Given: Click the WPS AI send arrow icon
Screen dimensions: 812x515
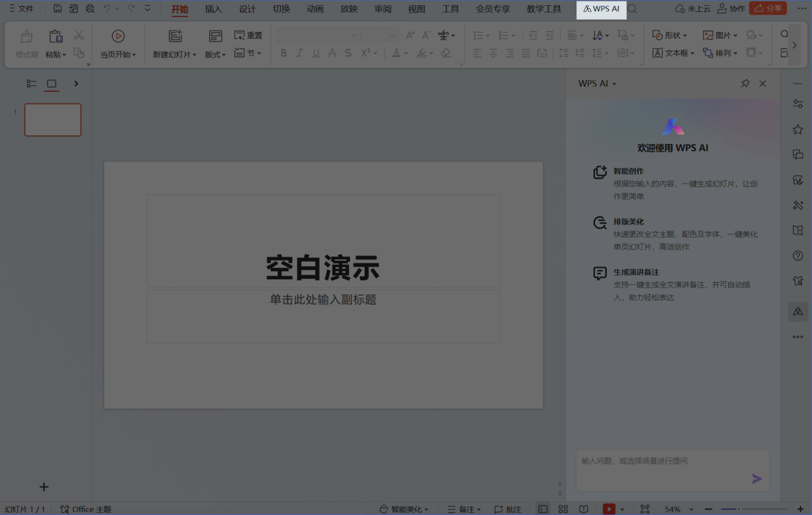Looking at the screenshot, I should coord(756,479).
